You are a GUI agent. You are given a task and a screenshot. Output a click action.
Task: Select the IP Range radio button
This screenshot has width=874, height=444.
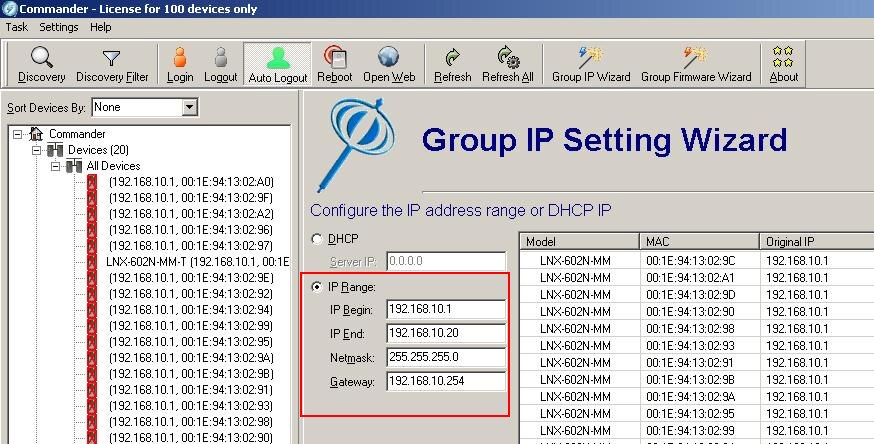(x=317, y=287)
